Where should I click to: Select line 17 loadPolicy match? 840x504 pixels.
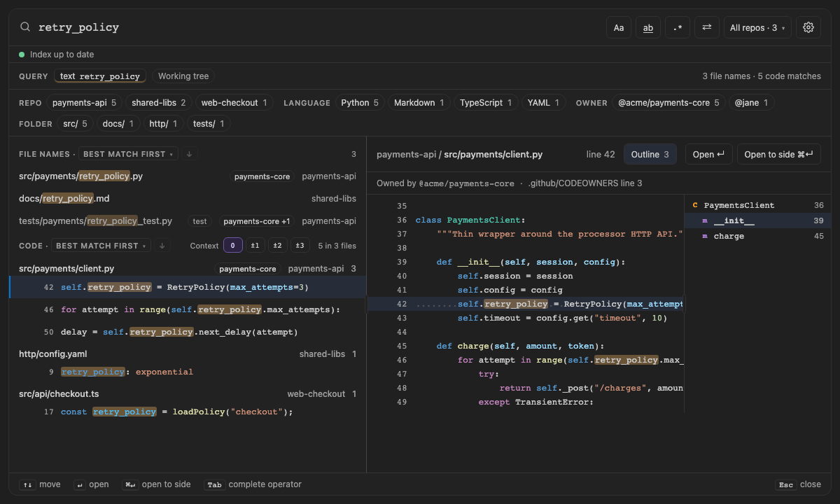[x=188, y=412]
